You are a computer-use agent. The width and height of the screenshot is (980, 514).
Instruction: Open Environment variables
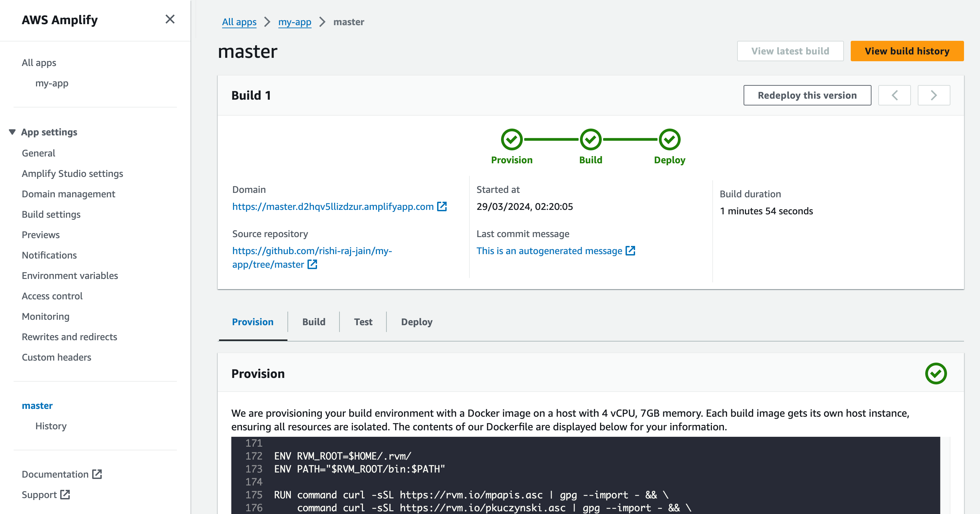(70, 276)
